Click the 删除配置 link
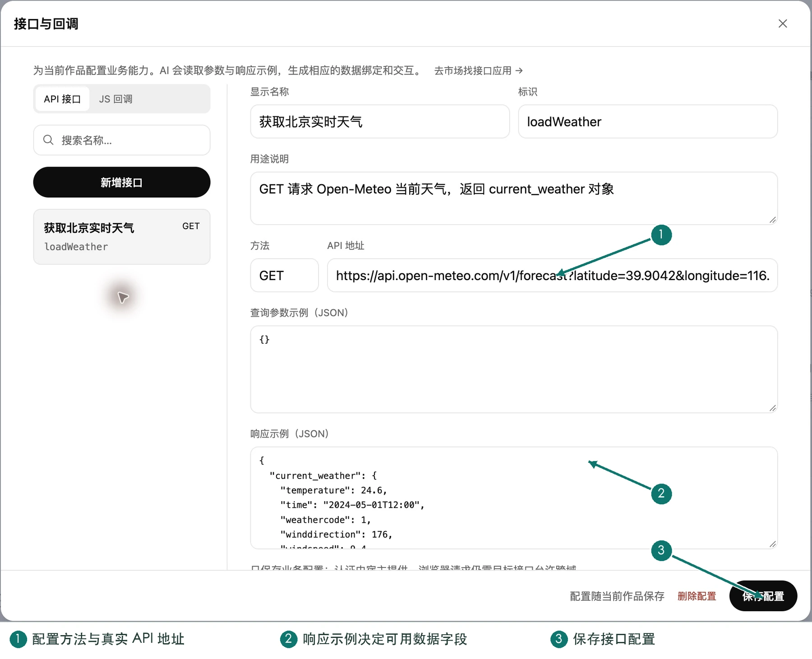This screenshot has width=812, height=659. point(697,596)
